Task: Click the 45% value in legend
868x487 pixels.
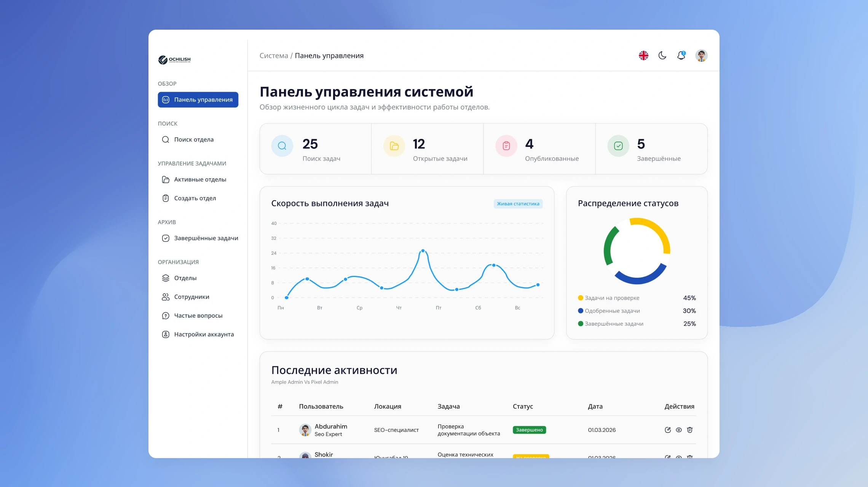Action: point(689,298)
